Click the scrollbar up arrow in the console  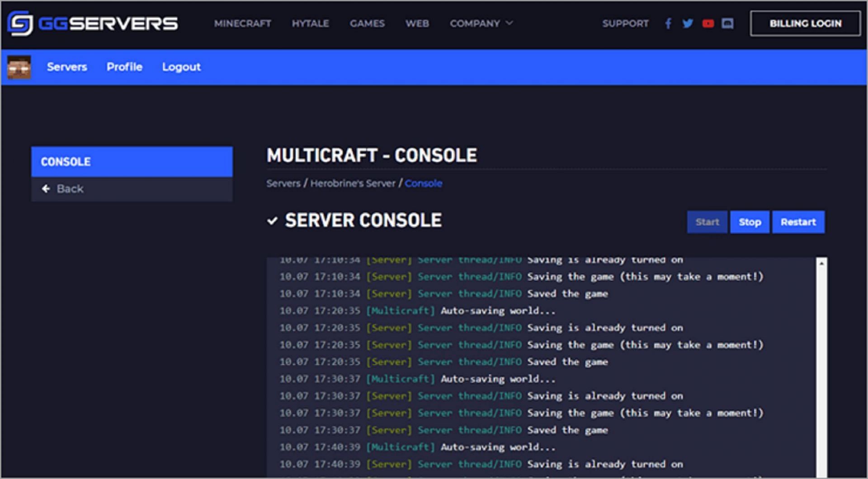tap(822, 263)
